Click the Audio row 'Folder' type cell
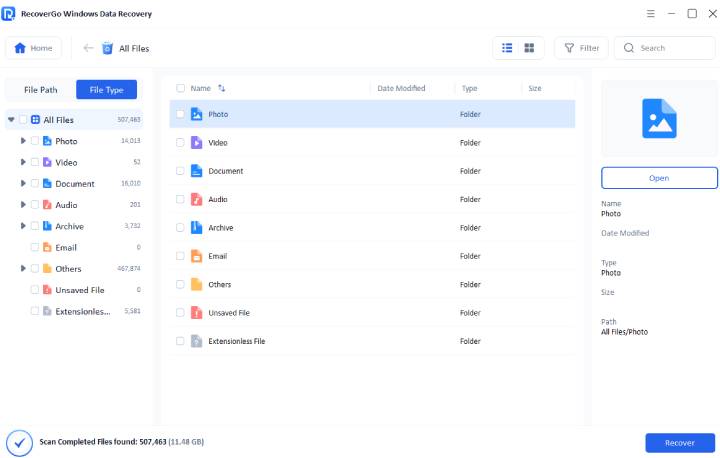Screen dimensions: 720x458 coord(470,199)
